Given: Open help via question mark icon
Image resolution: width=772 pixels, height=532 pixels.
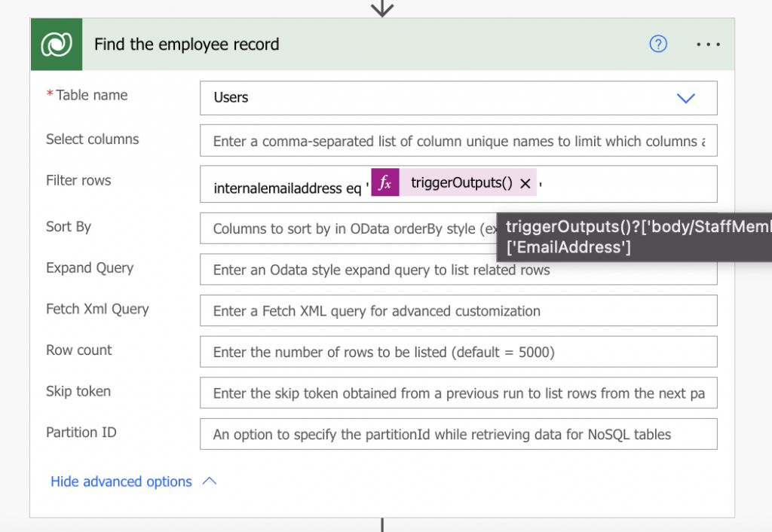Looking at the screenshot, I should [x=658, y=44].
